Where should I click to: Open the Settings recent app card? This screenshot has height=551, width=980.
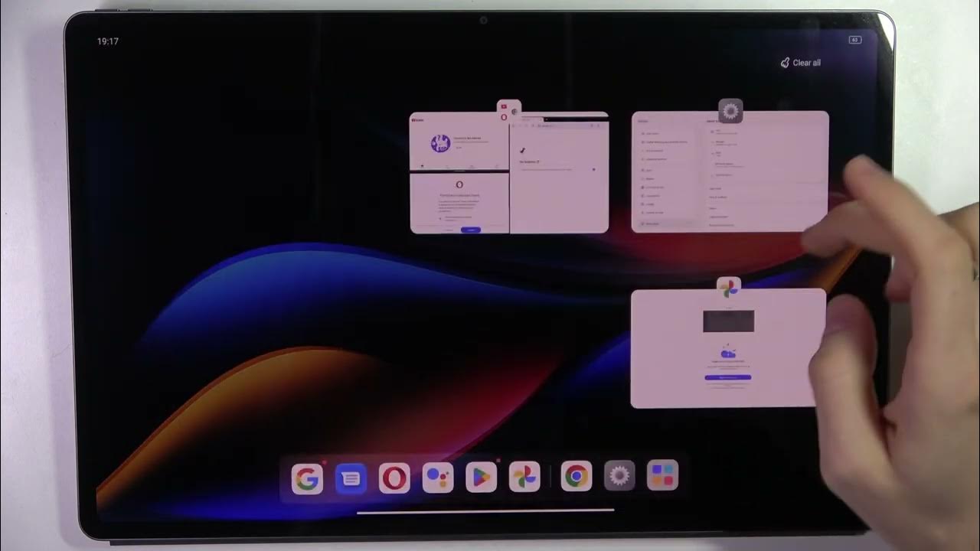pos(730,172)
